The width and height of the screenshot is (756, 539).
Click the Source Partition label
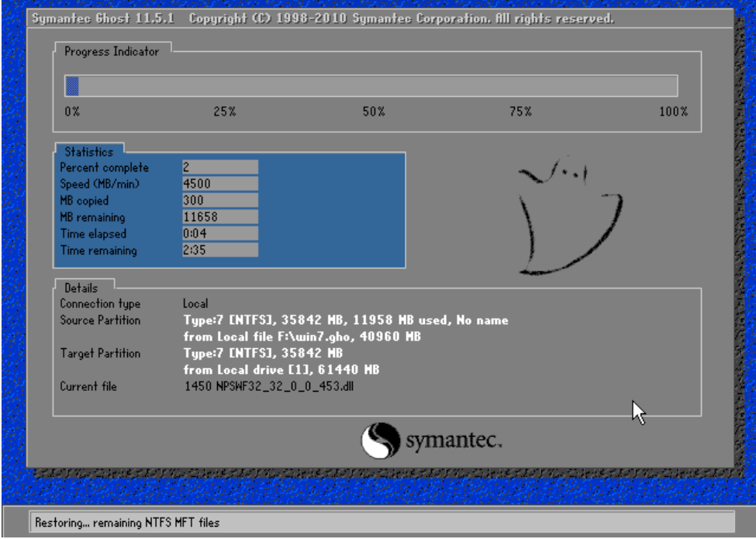tap(100, 320)
